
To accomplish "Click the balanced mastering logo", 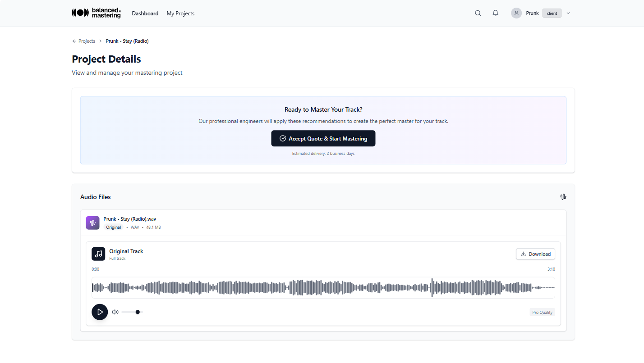I will point(96,13).
